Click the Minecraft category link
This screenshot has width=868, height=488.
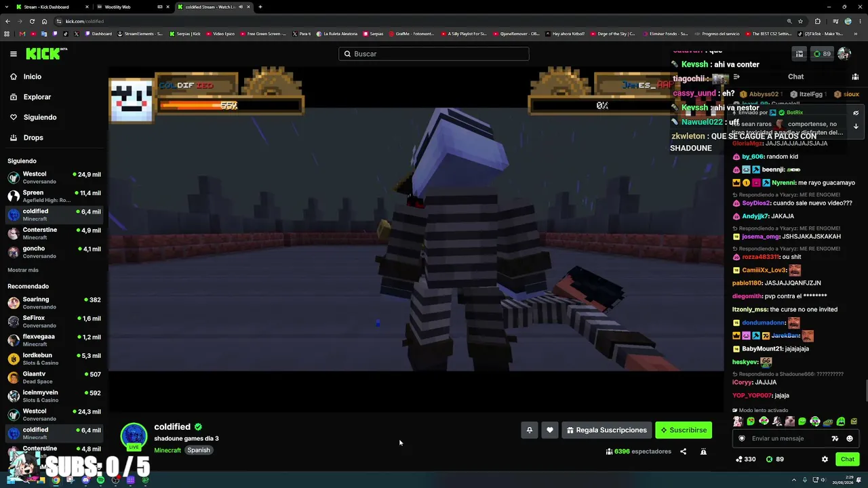(167, 450)
